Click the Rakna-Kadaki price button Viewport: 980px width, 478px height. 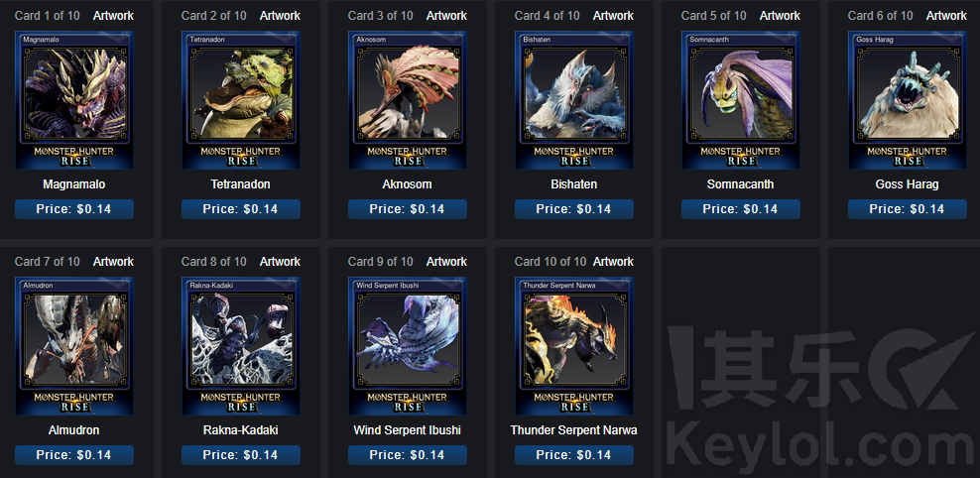(x=241, y=455)
